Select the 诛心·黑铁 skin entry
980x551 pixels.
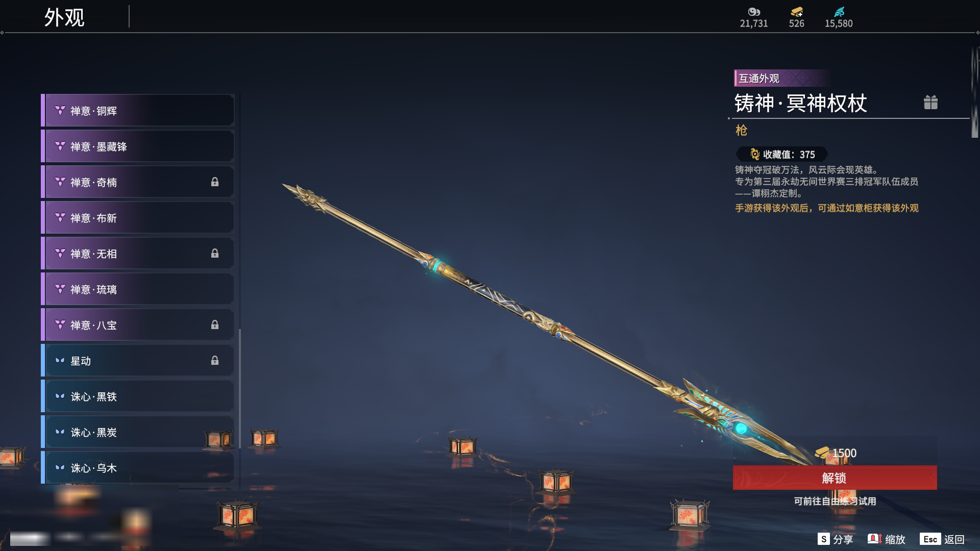click(x=138, y=396)
